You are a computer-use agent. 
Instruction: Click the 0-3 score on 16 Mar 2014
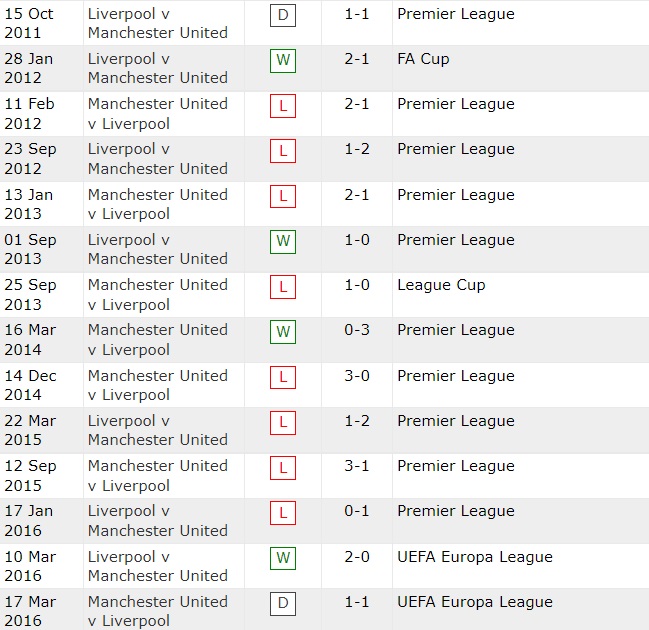(x=357, y=330)
